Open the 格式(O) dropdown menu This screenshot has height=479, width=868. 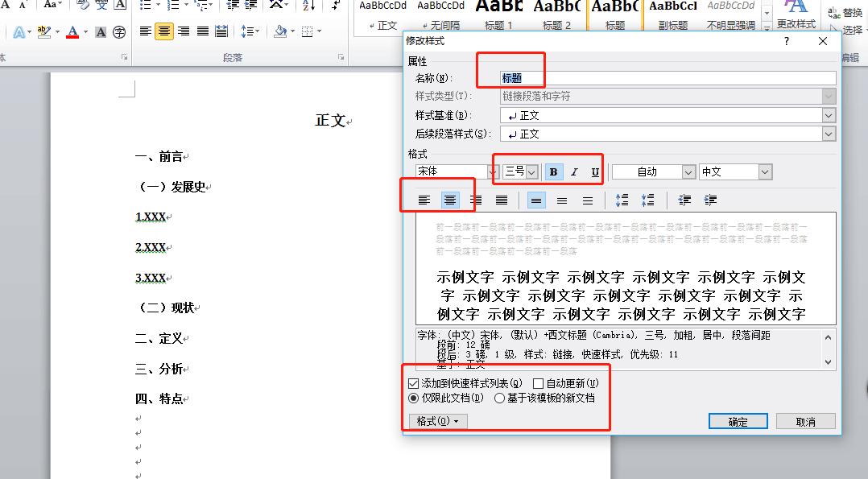[x=436, y=420]
